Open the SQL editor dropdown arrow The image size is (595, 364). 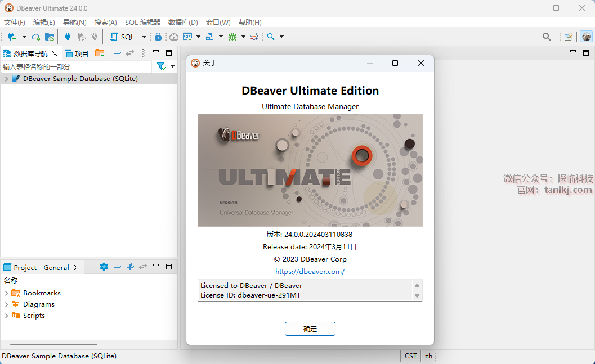point(144,37)
